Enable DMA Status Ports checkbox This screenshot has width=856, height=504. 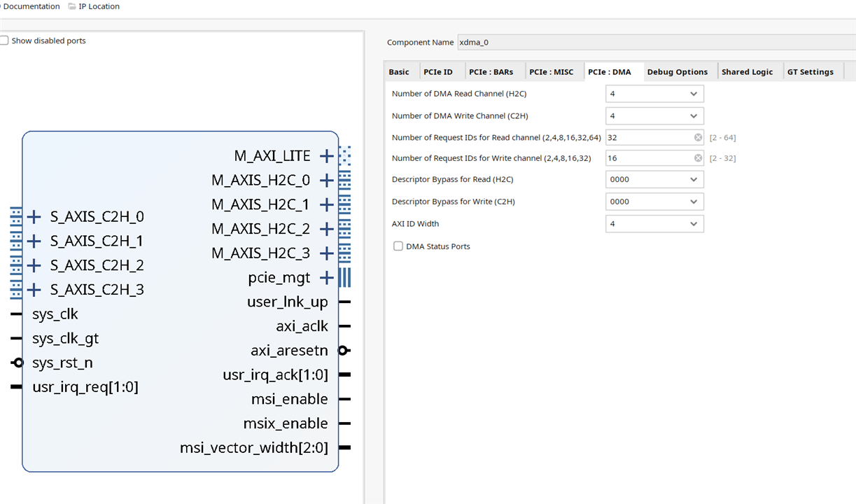(x=398, y=246)
